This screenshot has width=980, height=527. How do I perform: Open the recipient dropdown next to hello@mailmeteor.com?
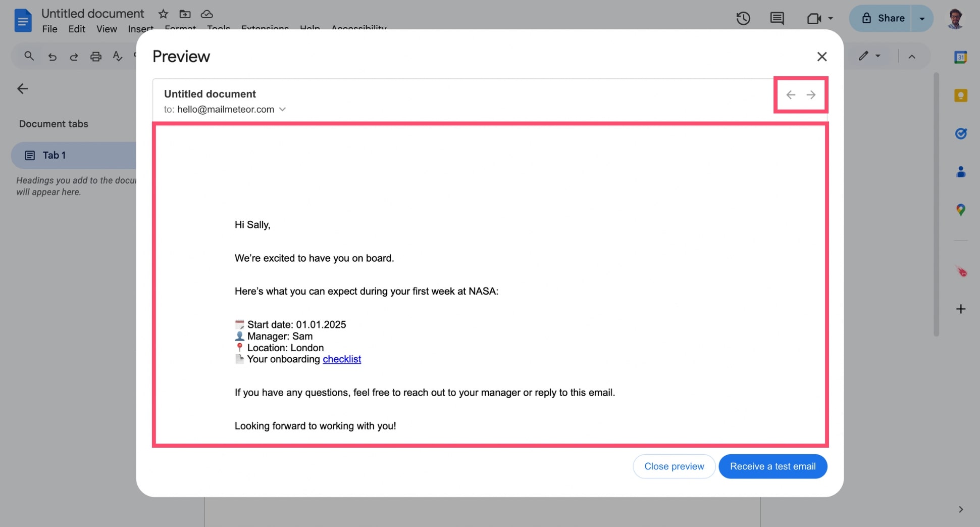click(x=282, y=109)
